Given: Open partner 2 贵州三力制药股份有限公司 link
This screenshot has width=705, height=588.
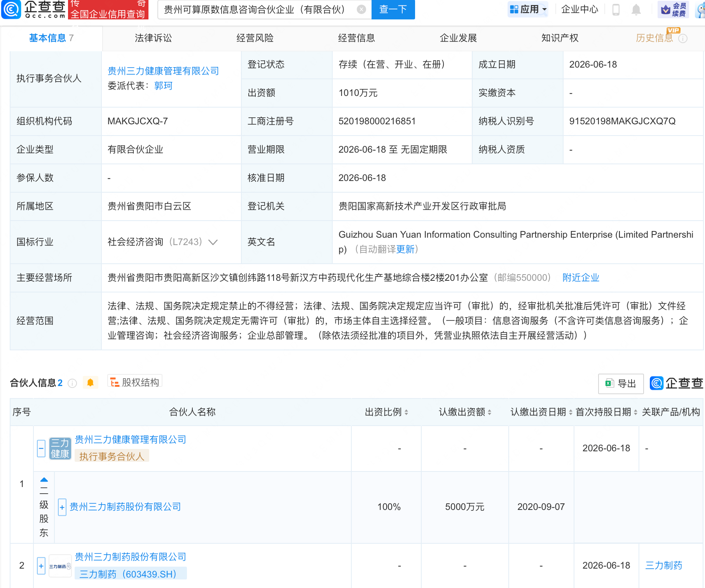Looking at the screenshot, I should click(131, 557).
